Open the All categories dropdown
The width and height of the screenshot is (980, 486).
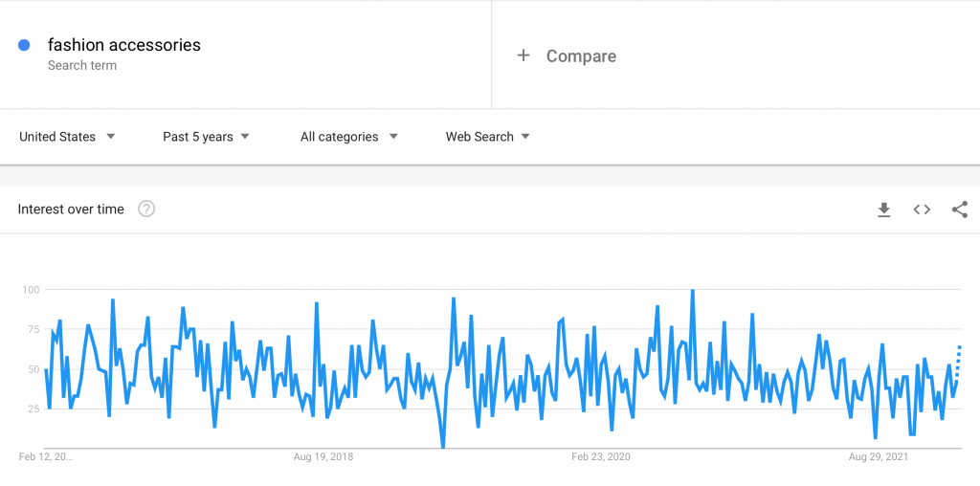(x=348, y=137)
